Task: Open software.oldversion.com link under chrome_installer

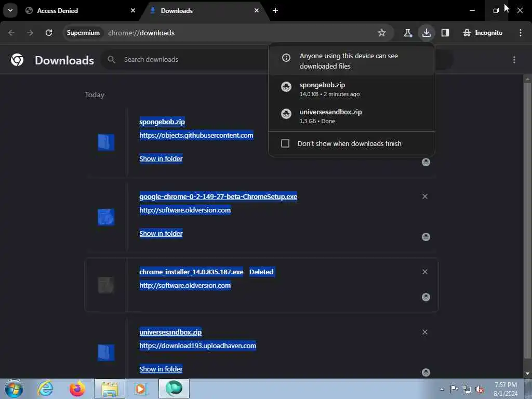Action: pos(185,285)
